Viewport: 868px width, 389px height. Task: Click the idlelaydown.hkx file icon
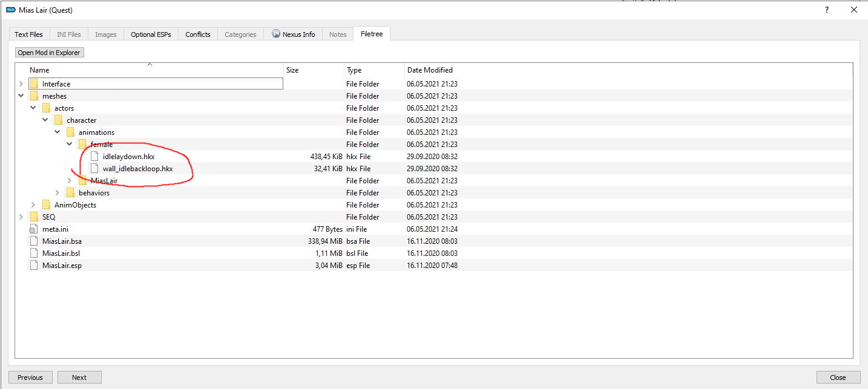(x=94, y=157)
